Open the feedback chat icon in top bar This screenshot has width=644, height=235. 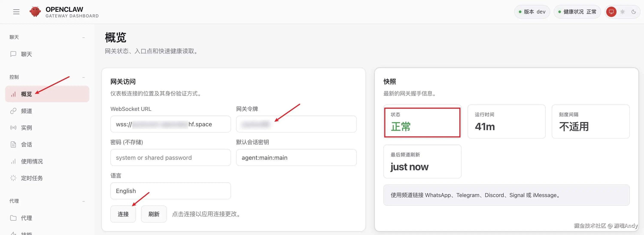pyautogui.click(x=611, y=12)
